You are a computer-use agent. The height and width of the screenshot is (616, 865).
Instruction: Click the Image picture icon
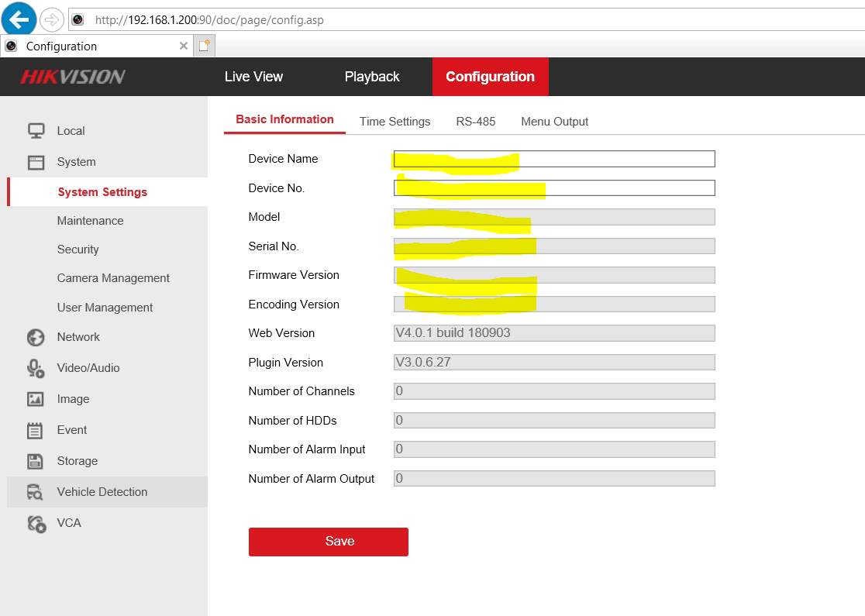(36, 399)
